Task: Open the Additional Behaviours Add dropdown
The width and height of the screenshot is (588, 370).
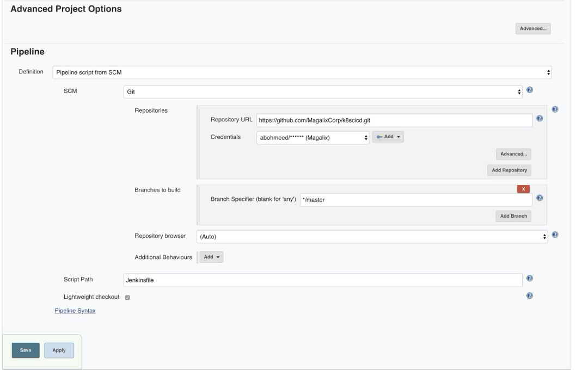Action: tap(212, 256)
